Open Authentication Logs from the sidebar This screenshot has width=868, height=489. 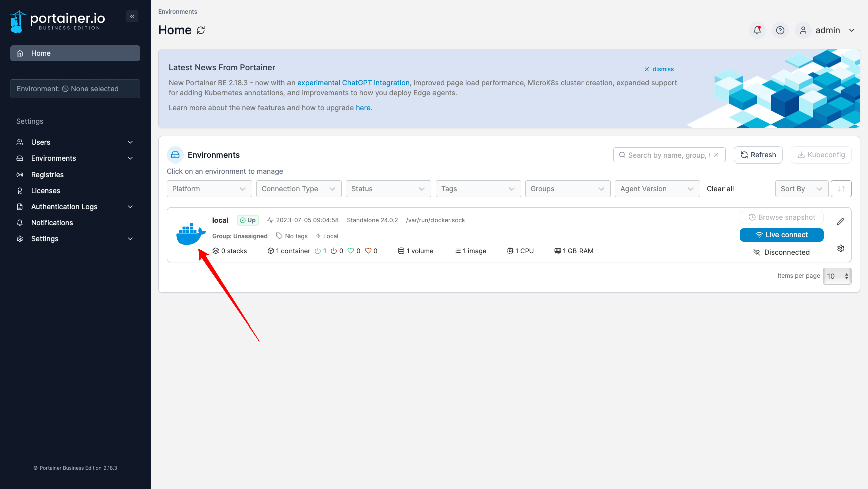64,207
